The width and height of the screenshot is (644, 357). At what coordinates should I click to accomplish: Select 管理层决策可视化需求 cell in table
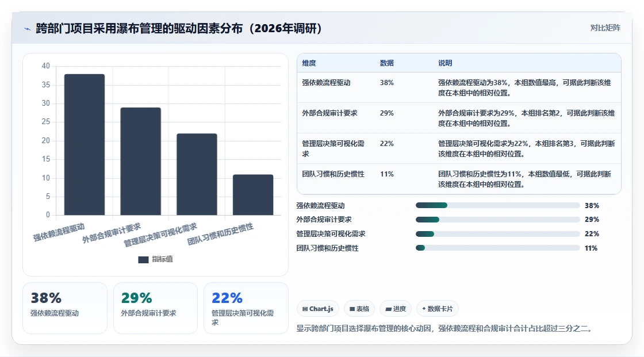[x=333, y=149]
